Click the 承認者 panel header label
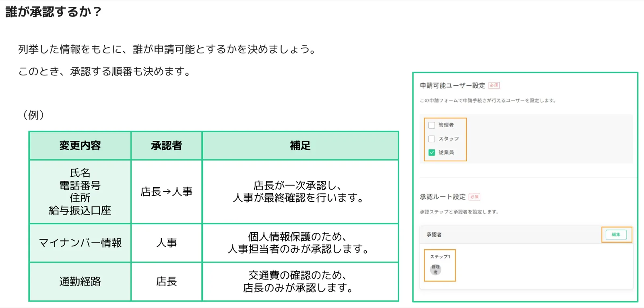The height and width of the screenshot is (308, 644). coord(434,235)
